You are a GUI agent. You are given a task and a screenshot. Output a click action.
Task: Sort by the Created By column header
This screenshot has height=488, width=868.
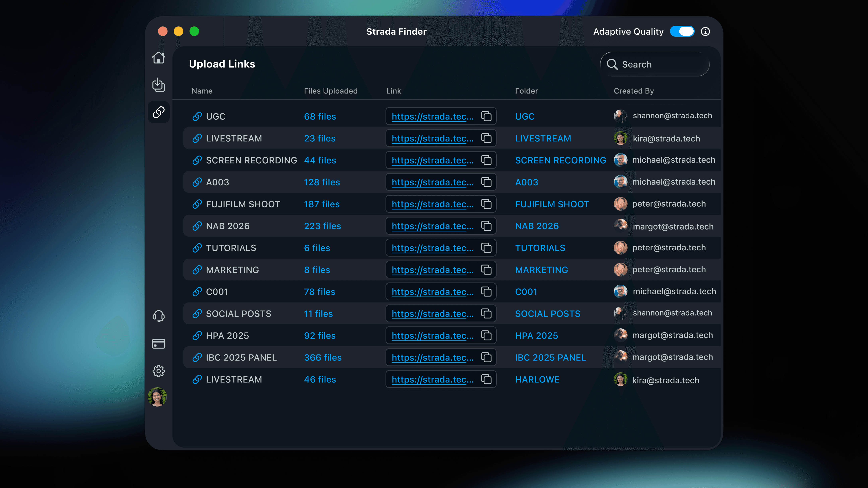tap(634, 91)
